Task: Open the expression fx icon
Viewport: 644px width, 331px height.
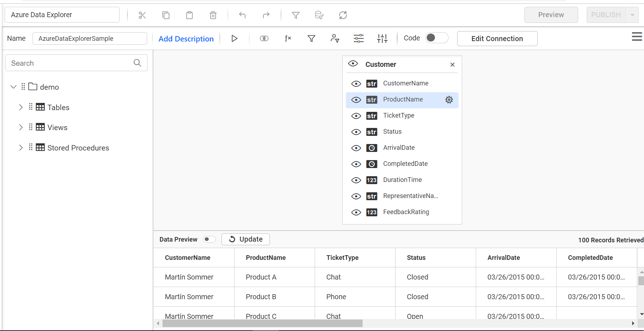Action: tap(288, 38)
